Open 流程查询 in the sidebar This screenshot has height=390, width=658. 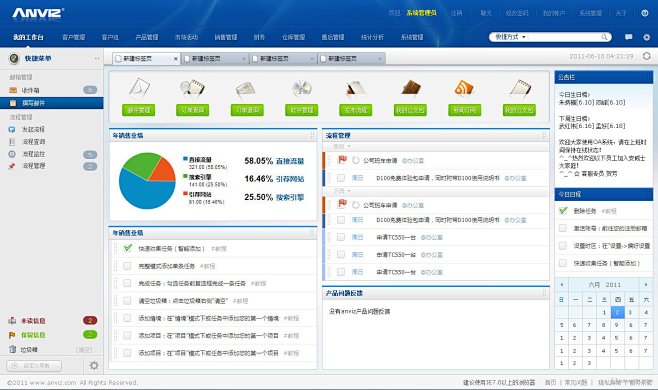[x=27, y=142]
